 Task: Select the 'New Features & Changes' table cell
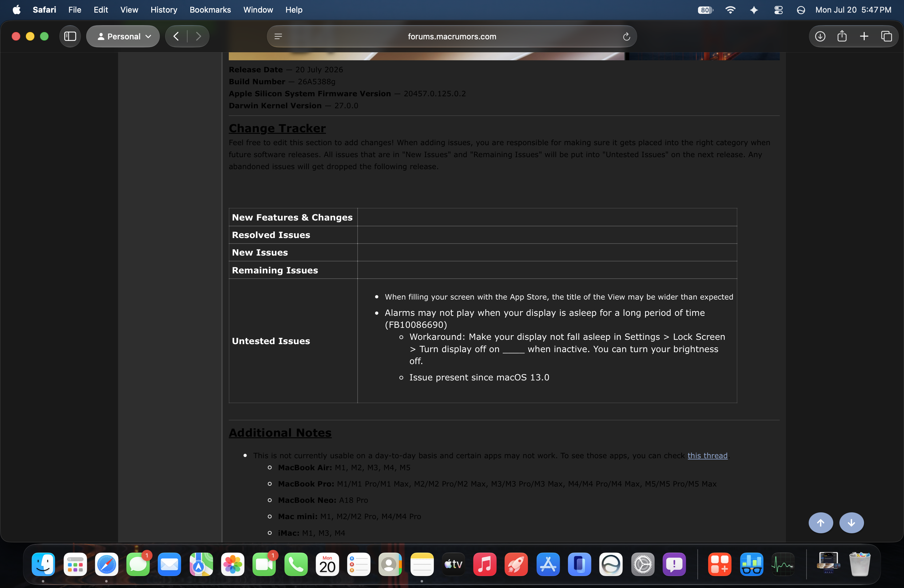pos(293,217)
